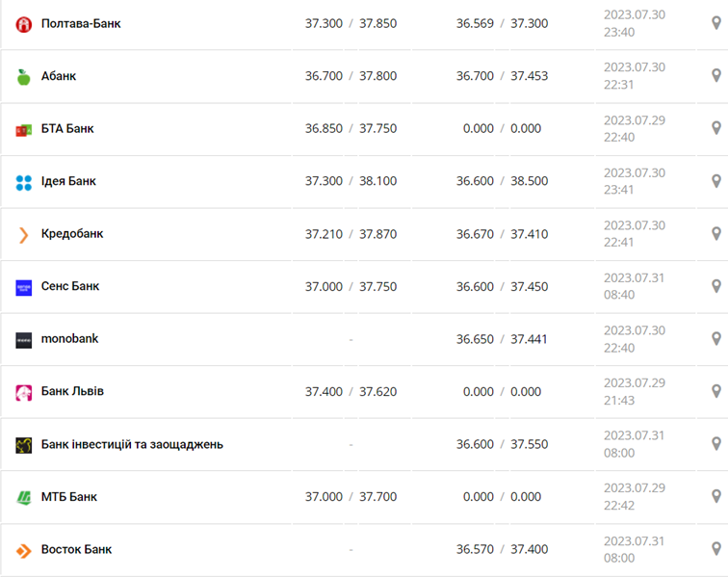Click the blue dots Ідея Банк logo
This screenshot has height=577, width=728.
[x=24, y=182]
